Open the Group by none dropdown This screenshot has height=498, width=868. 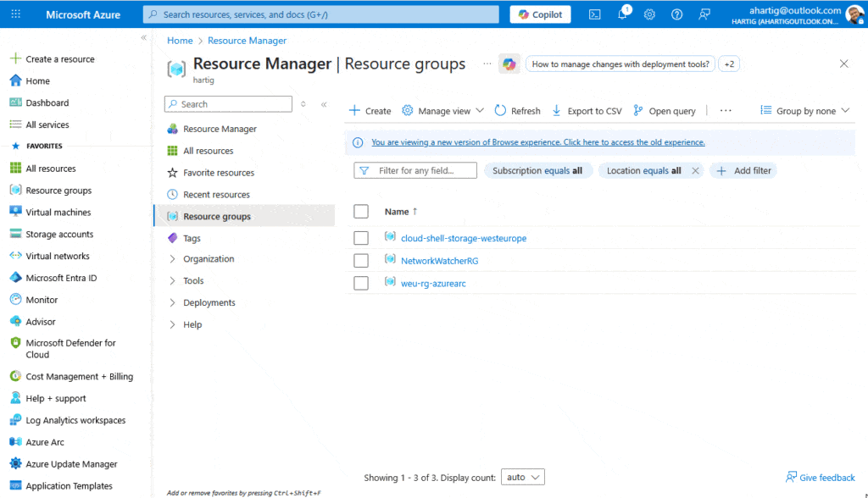[804, 110]
